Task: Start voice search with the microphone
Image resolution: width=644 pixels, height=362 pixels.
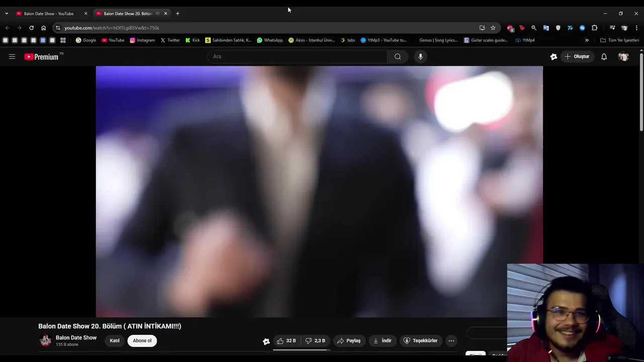Action: [x=421, y=57]
